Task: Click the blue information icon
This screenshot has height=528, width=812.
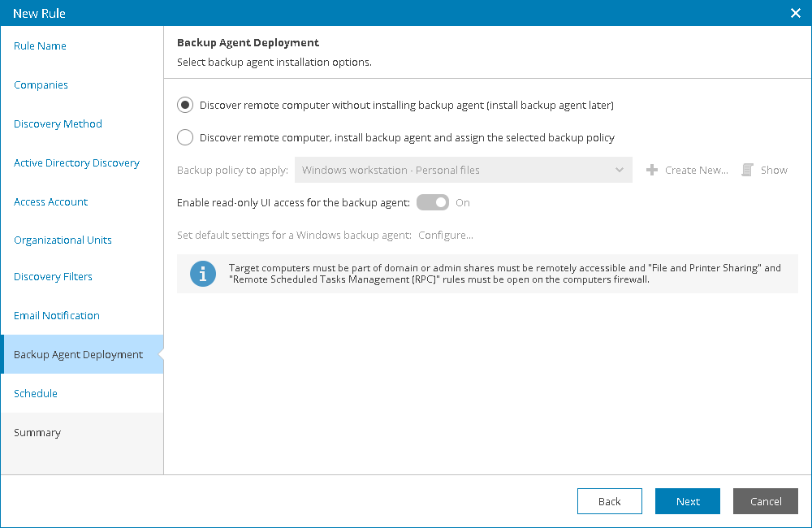Action: [203, 274]
